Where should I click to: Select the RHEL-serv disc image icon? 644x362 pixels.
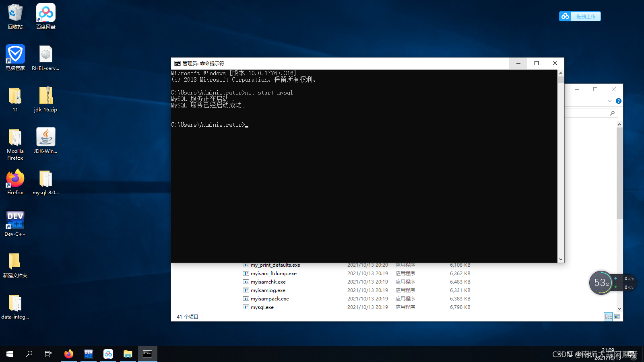pyautogui.click(x=45, y=58)
